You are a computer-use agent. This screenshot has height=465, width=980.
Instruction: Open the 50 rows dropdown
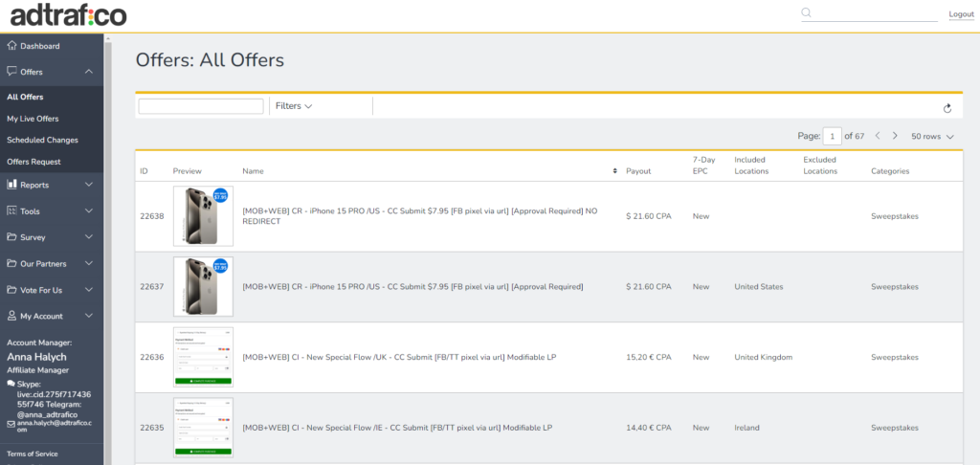click(932, 136)
